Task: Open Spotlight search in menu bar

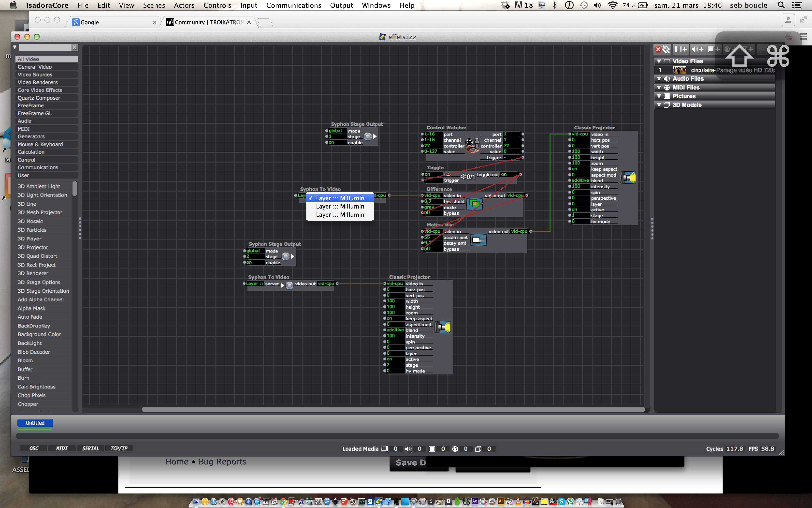Action: (781, 5)
